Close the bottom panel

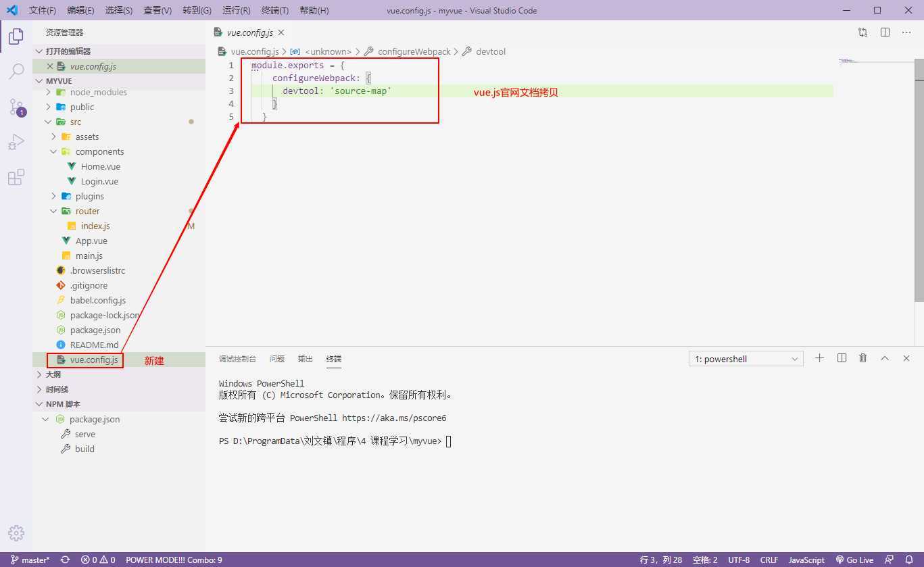[906, 358]
